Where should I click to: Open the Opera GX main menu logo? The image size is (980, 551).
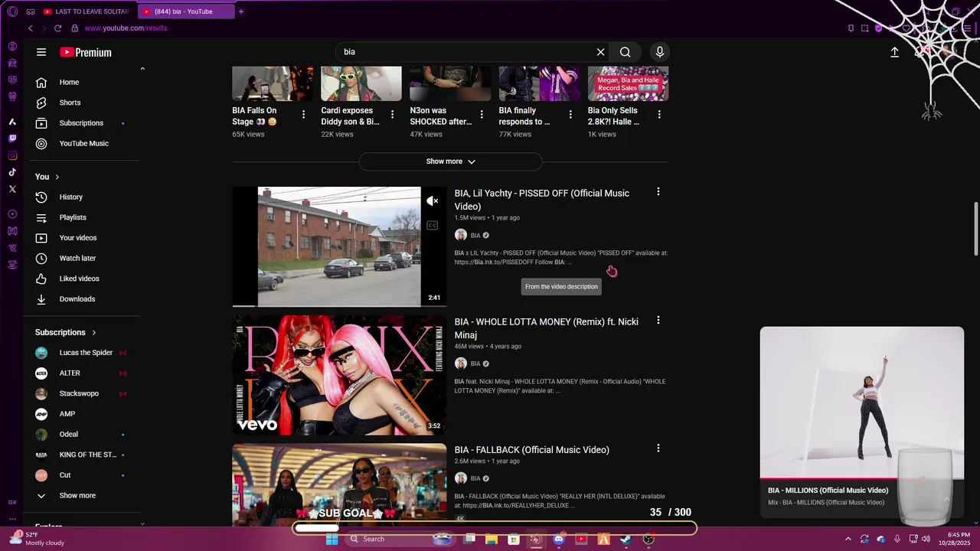click(x=12, y=11)
